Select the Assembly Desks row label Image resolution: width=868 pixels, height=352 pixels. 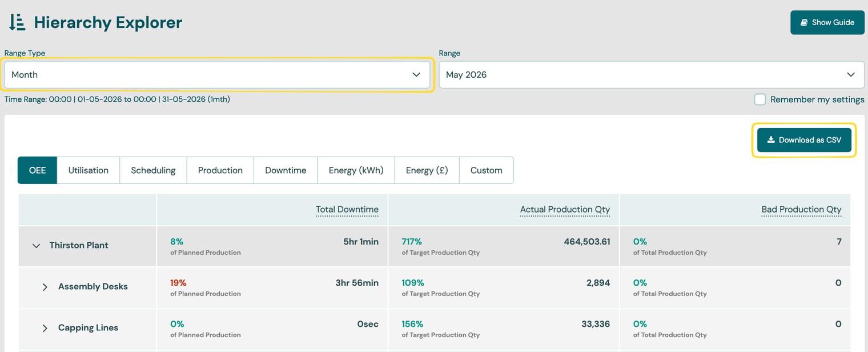click(93, 286)
